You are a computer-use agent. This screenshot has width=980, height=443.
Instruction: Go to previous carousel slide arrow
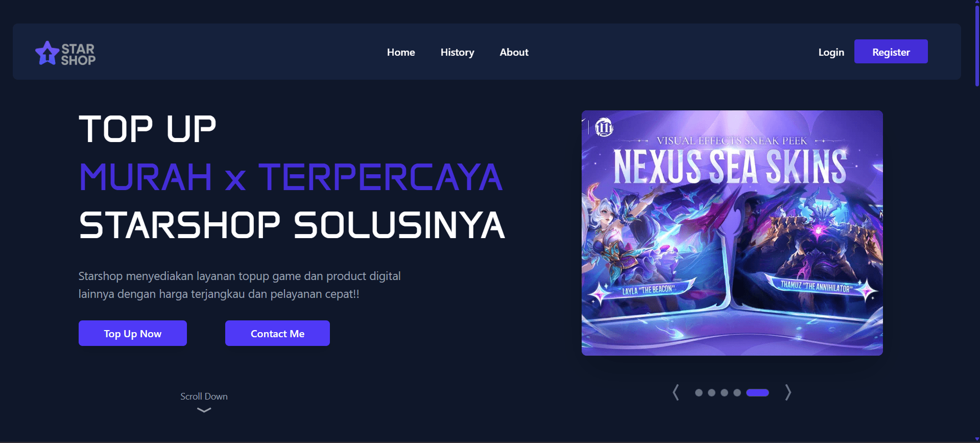tap(676, 392)
